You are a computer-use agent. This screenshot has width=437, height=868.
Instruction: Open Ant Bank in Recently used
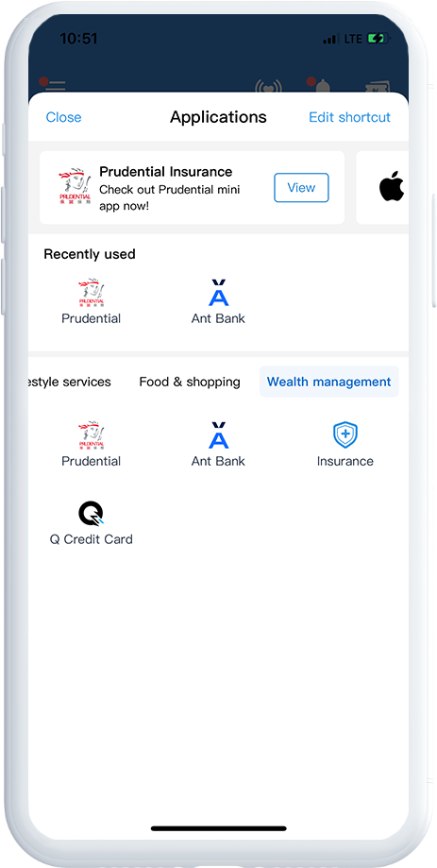(218, 301)
